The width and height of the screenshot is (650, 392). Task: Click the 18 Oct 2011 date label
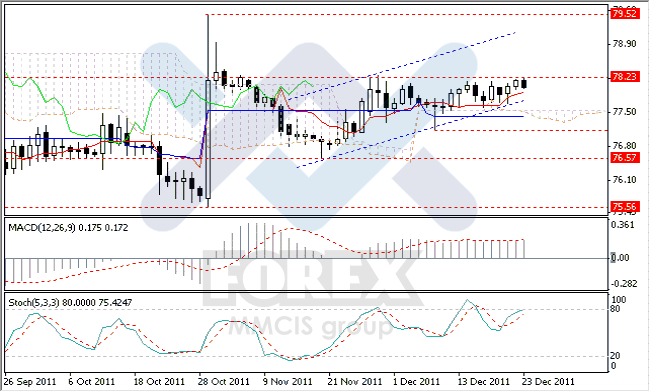(x=159, y=382)
